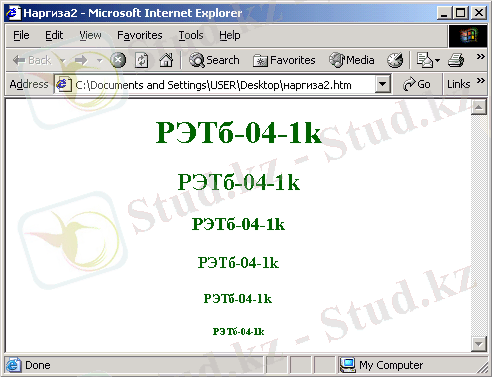
Task: Expand the Back button history dropdown
Action: pyautogui.click(x=63, y=61)
